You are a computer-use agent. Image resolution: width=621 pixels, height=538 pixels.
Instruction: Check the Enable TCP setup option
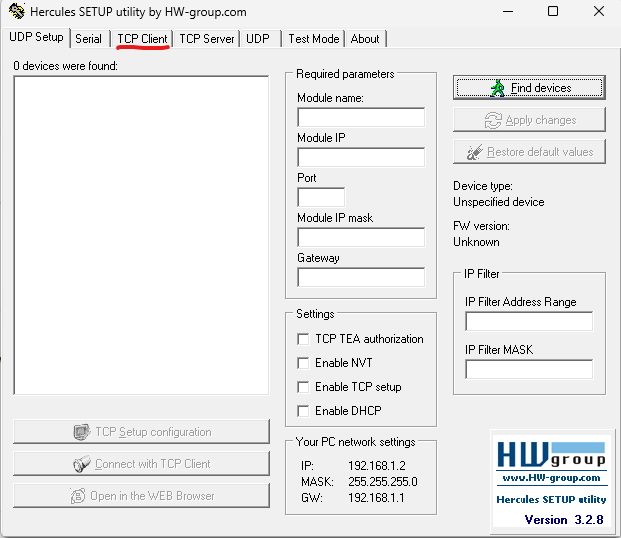[x=303, y=387]
